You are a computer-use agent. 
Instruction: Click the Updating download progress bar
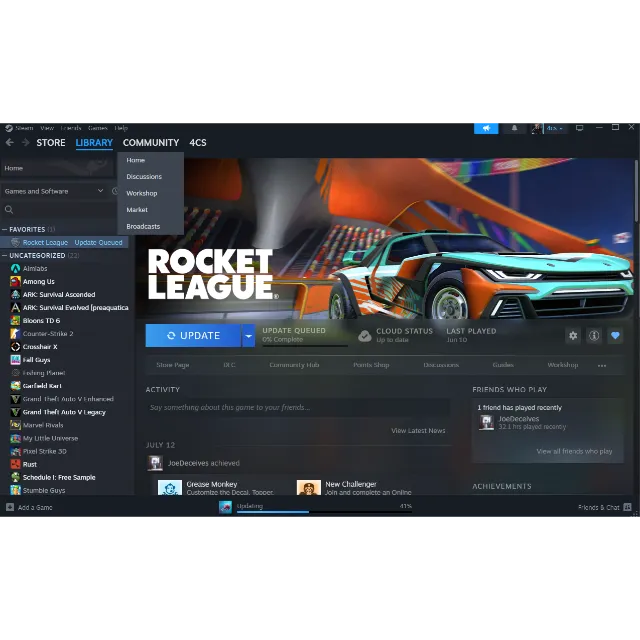click(x=324, y=511)
